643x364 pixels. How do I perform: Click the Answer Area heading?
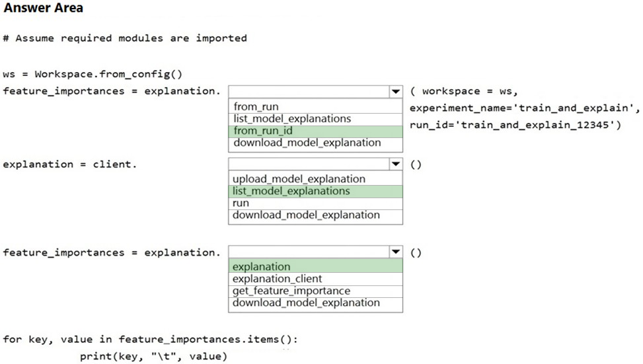(44, 8)
